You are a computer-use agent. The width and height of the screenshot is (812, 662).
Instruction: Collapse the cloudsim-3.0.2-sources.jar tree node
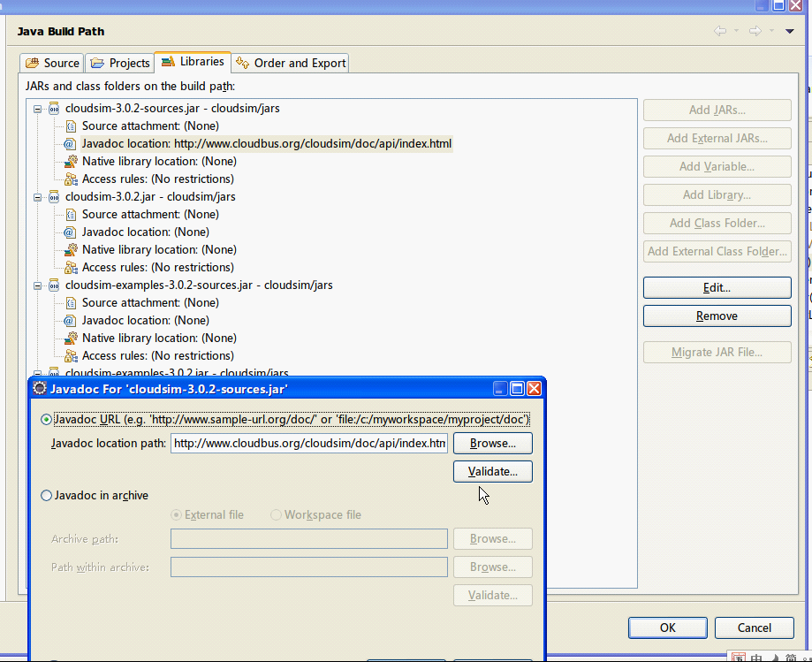[37, 109]
